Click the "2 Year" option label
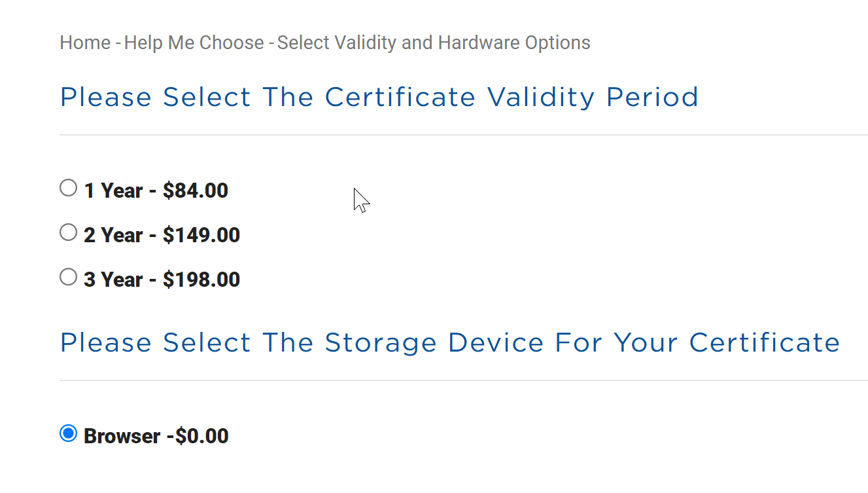Screen dimensions: 868x493 pos(113,235)
